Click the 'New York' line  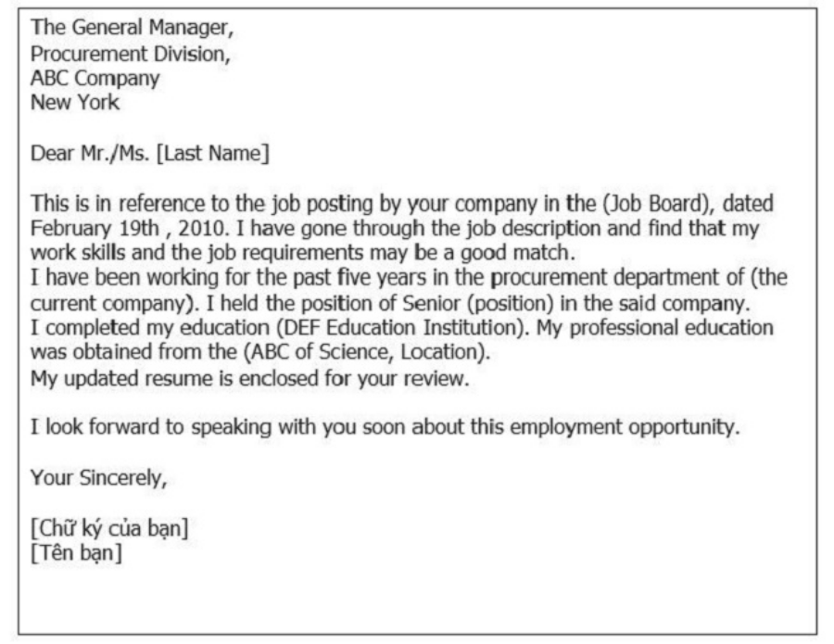pyautogui.click(x=75, y=102)
